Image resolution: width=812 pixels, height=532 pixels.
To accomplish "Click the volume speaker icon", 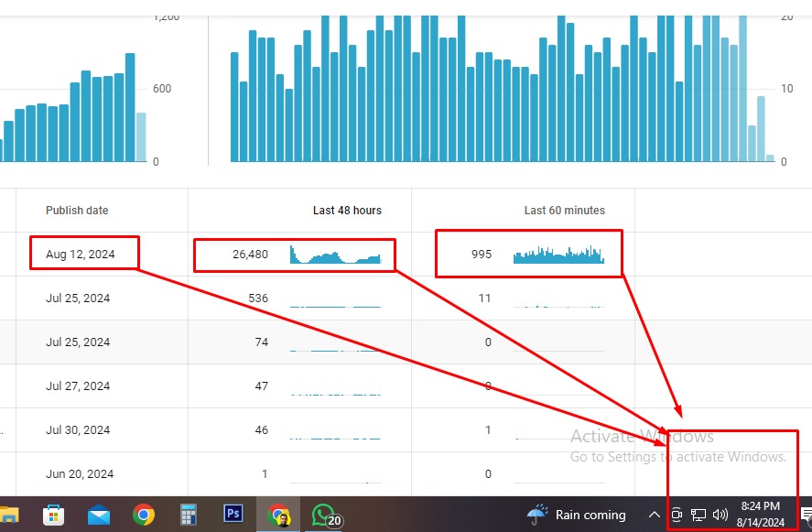I will (x=720, y=515).
